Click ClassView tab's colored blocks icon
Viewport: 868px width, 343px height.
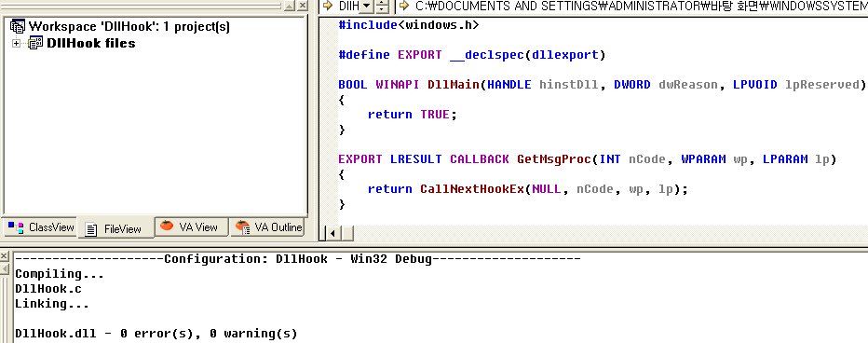(16, 227)
